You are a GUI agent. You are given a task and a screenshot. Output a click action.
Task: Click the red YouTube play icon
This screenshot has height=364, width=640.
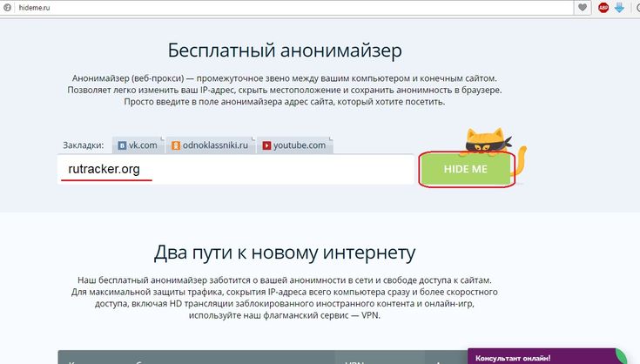coord(266,145)
